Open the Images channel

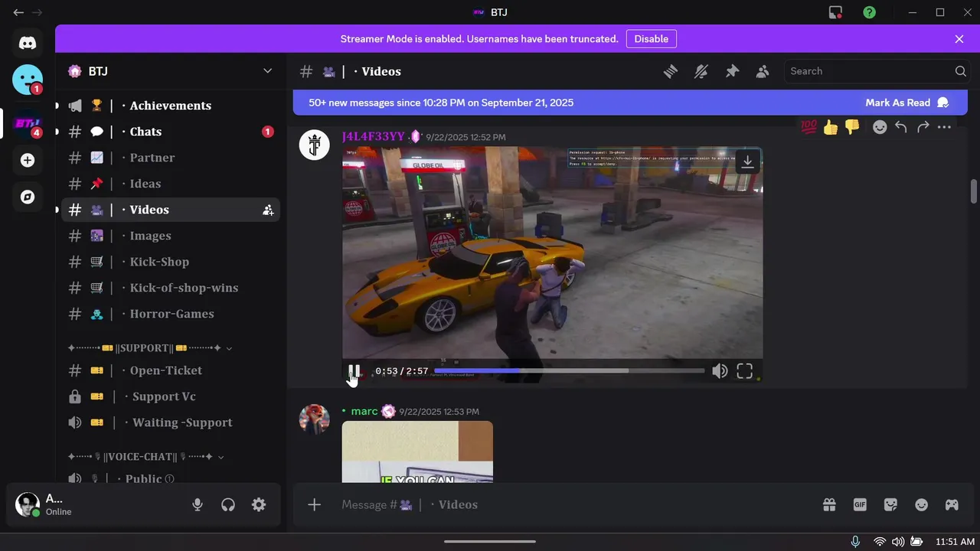pyautogui.click(x=170, y=236)
